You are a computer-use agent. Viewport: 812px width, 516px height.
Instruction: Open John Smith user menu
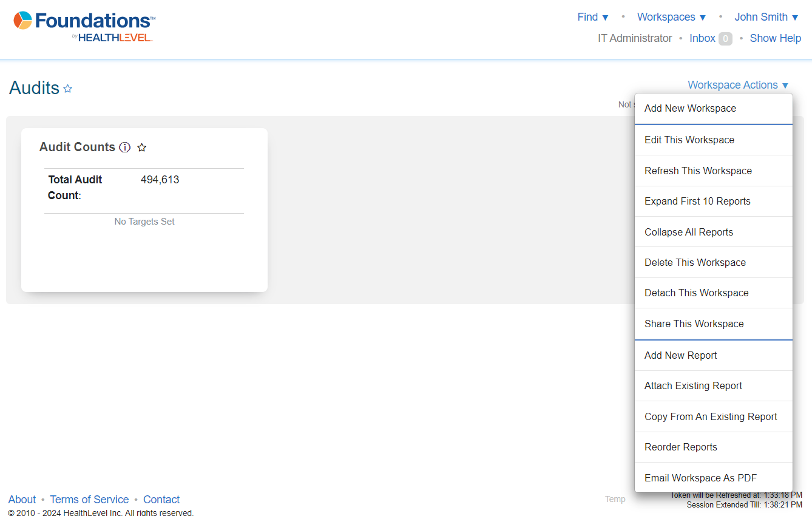[766, 17]
